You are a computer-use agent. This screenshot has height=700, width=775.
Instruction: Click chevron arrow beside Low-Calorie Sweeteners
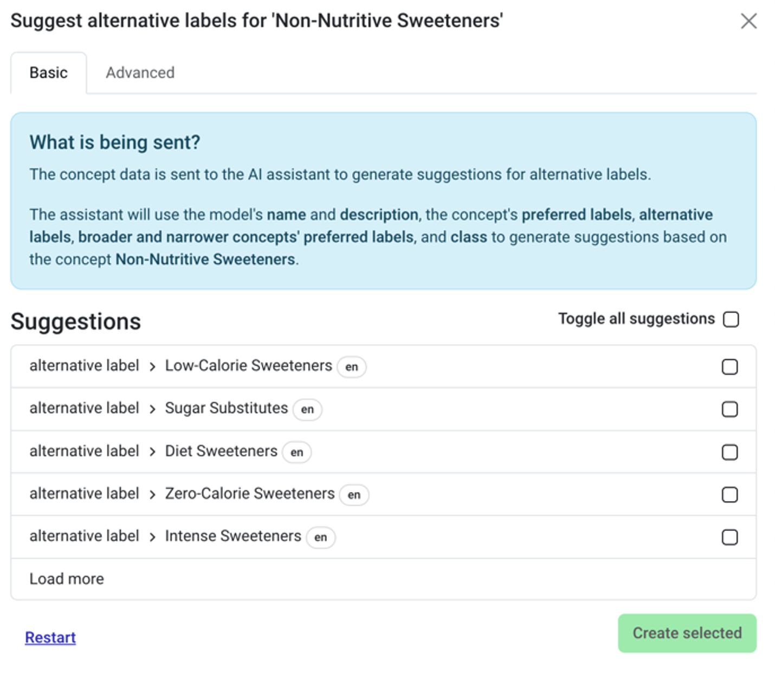pyautogui.click(x=152, y=367)
